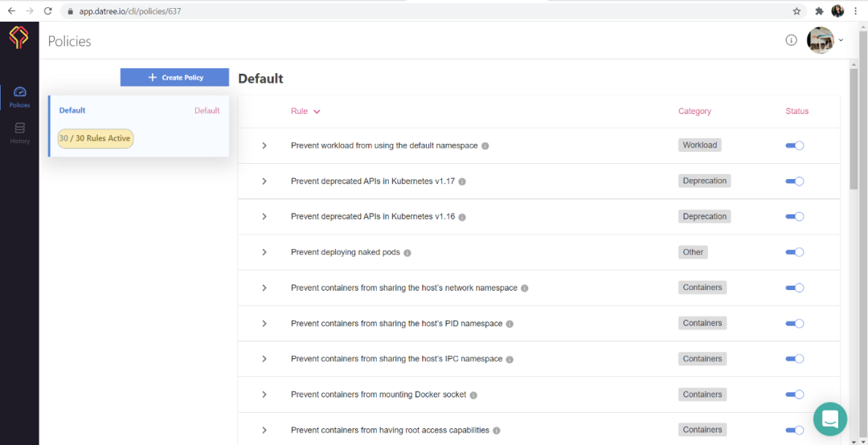The height and width of the screenshot is (445, 868).
Task: Open the History sidebar icon
Action: (x=19, y=133)
